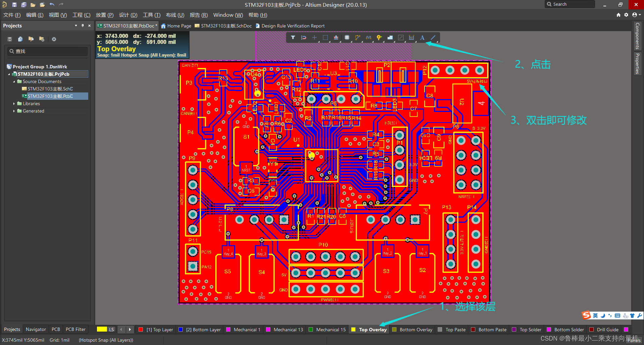Open the Navigator panel tab

click(x=36, y=330)
